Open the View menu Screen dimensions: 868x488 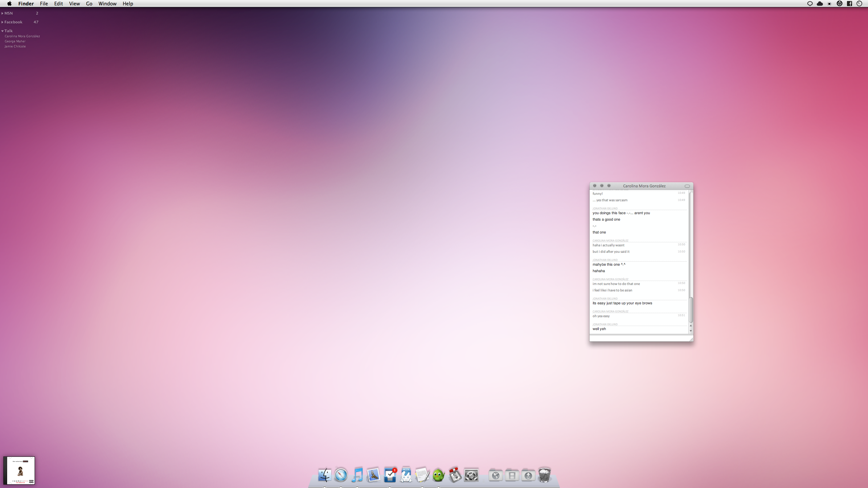pyautogui.click(x=74, y=3)
